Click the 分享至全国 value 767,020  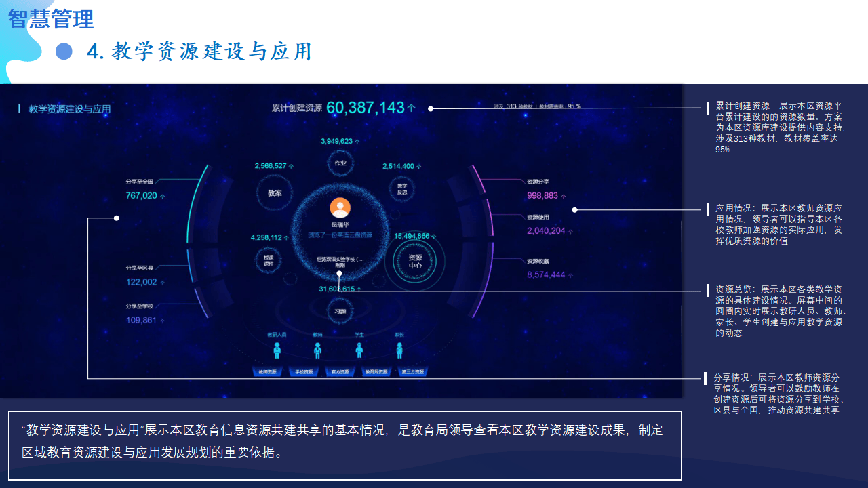(142, 195)
